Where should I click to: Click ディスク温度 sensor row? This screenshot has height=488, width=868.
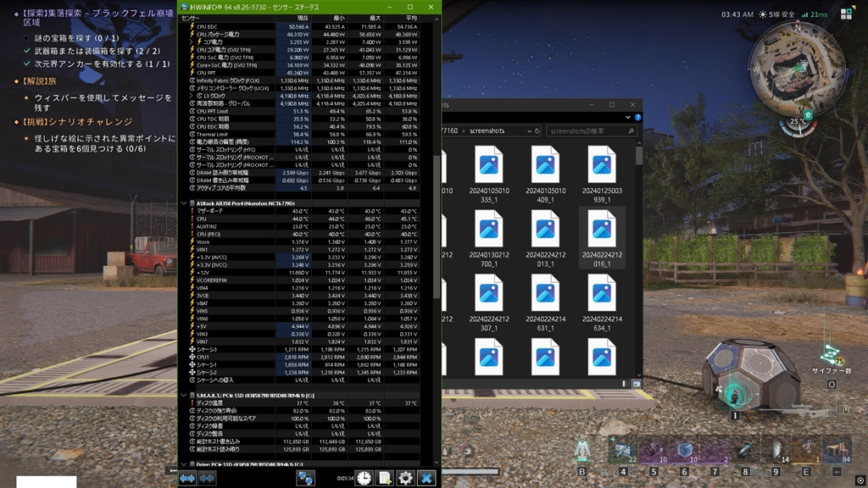coord(304,402)
